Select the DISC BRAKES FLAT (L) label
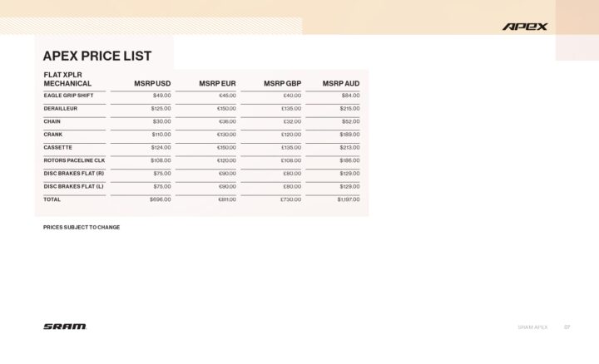Screen dimensions: 599x364 (x=73, y=186)
